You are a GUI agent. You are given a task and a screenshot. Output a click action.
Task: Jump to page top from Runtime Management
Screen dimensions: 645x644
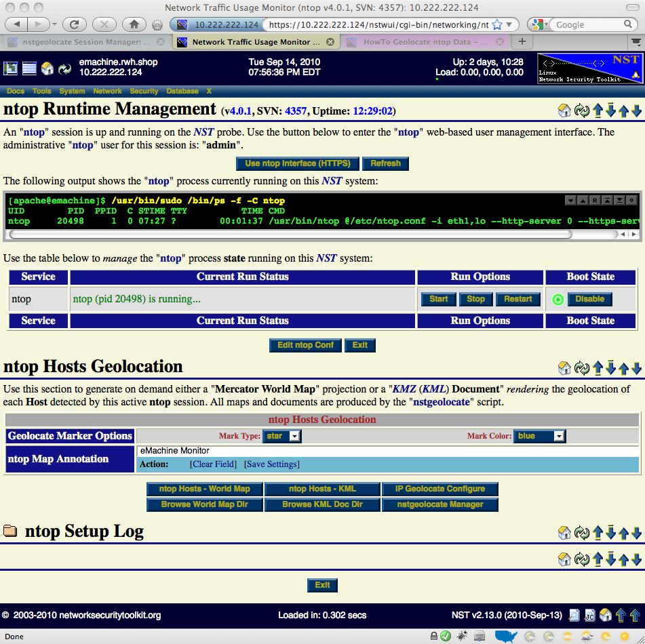click(598, 110)
